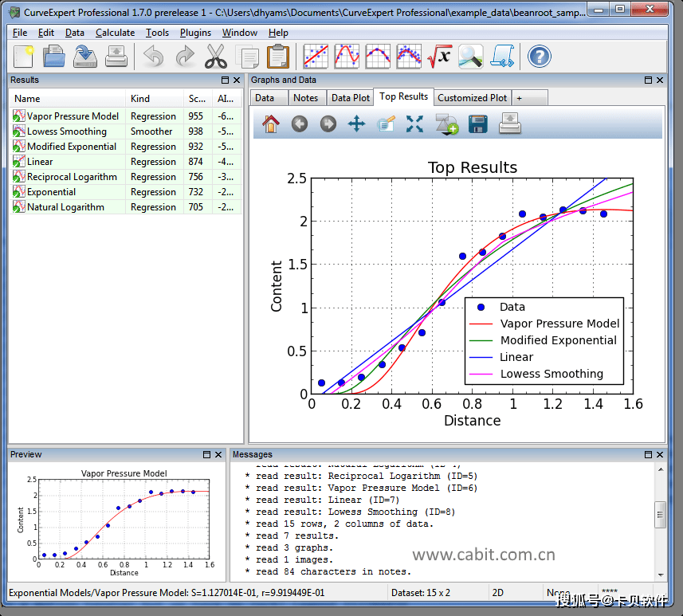The height and width of the screenshot is (616, 683).
Task: Switch to the Customized Plot tab
Action: tap(472, 98)
